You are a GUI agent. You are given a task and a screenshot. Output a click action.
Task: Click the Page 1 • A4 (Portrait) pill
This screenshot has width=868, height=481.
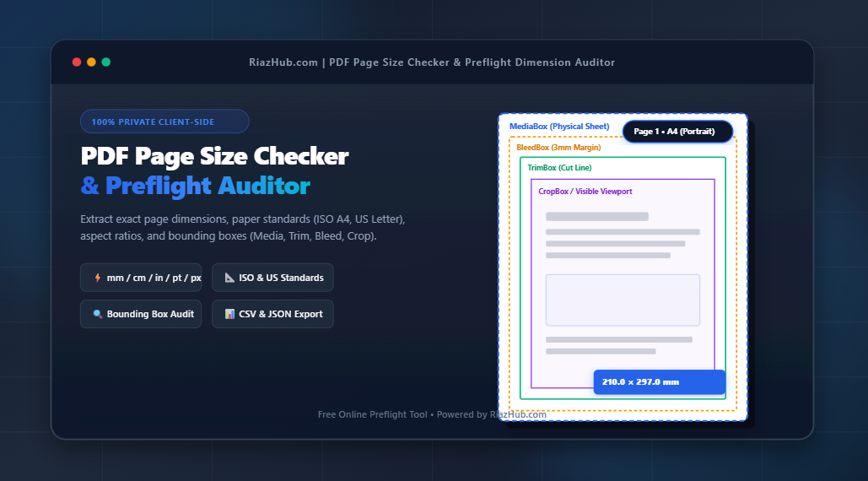point(677,132)
